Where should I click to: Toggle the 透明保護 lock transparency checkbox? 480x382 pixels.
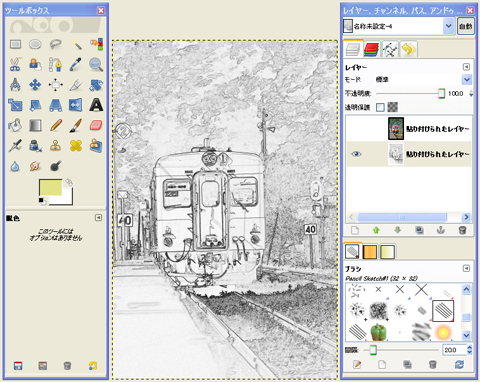pos(380,107)
